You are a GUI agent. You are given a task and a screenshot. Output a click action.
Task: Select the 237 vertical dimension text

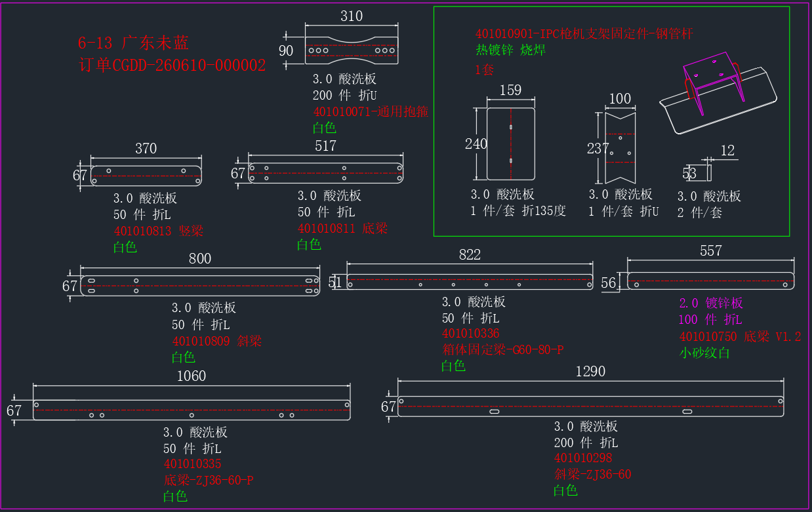[x=597, y=149]
